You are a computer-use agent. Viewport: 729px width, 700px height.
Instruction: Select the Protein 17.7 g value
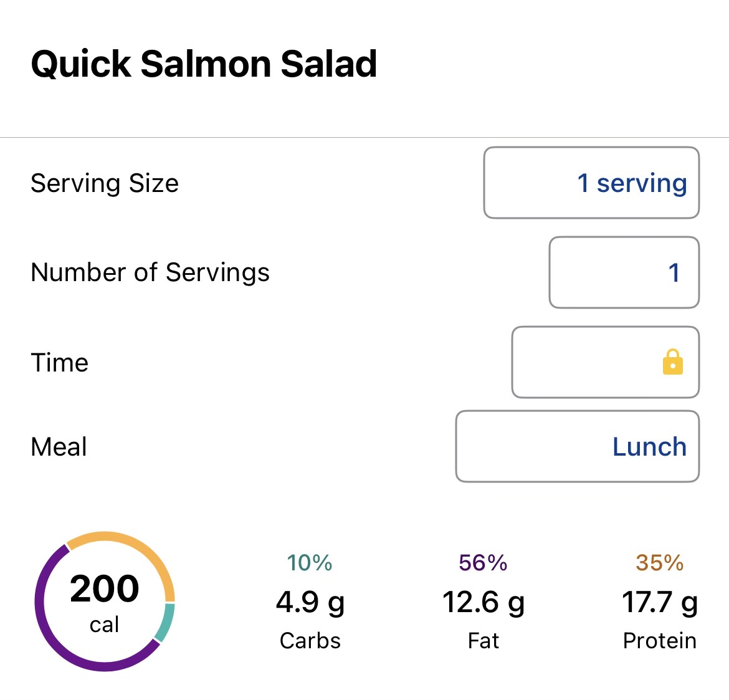pyautogui.click(x=659, y=602)
